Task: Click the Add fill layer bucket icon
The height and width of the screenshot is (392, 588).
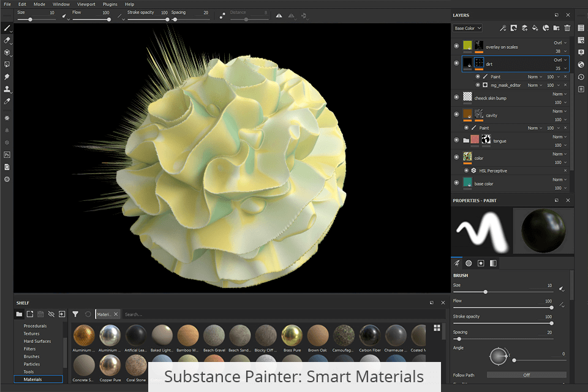Action: pos(535,28)
